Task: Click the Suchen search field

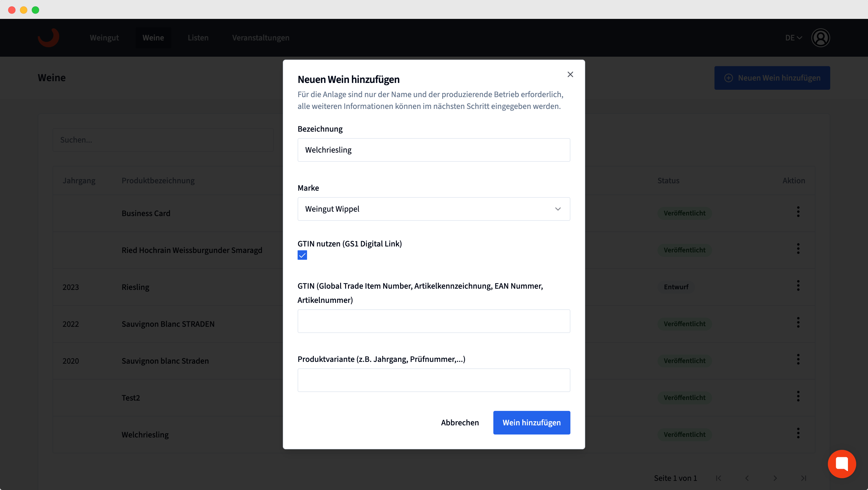Action: [163, 140]
